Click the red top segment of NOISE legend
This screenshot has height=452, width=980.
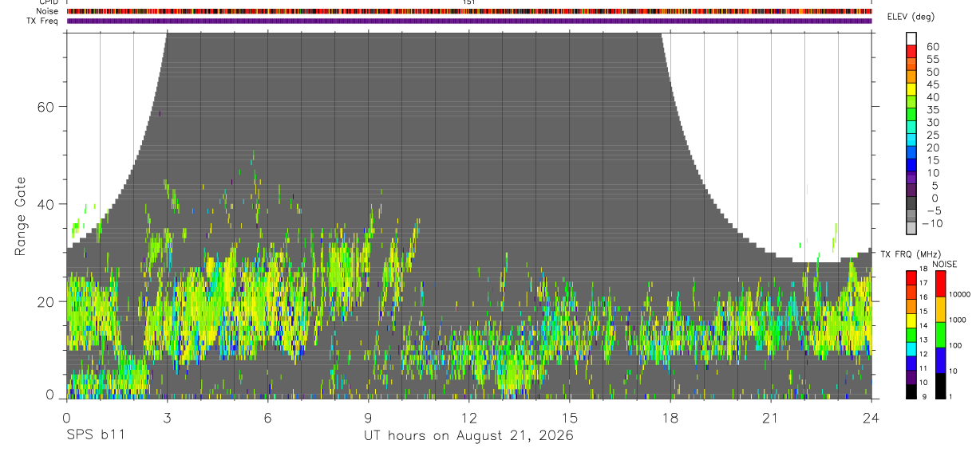point(940,284)
